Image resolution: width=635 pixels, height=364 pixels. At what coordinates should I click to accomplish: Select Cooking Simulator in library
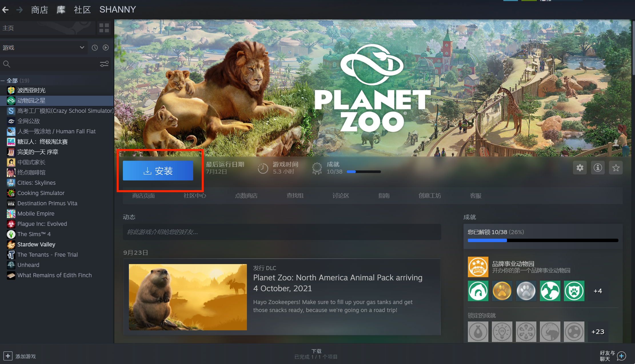pyautogui.click(x=57, y=193)
